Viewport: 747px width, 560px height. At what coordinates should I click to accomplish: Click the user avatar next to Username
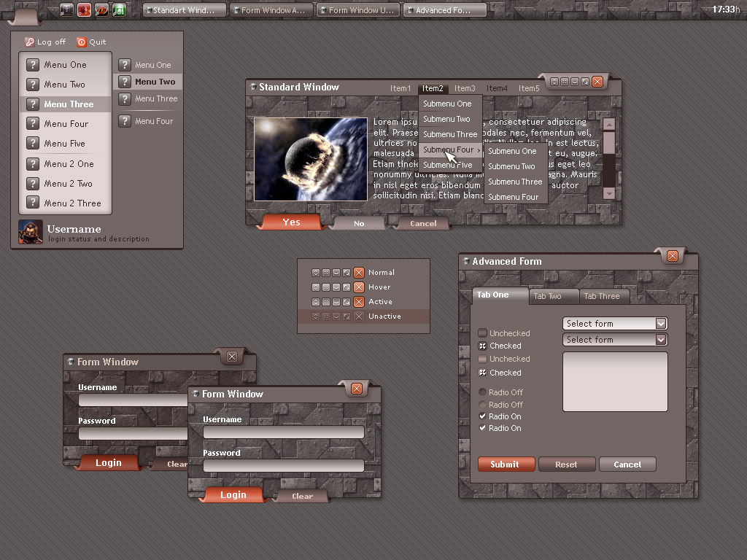[x=31, y=232]
